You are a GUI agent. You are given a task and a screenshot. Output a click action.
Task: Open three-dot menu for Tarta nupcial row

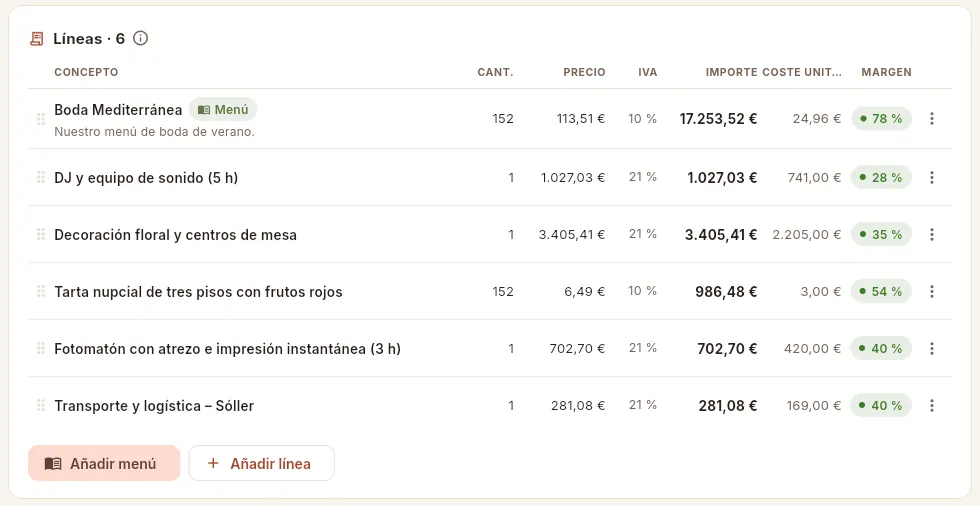pos(931,291)
